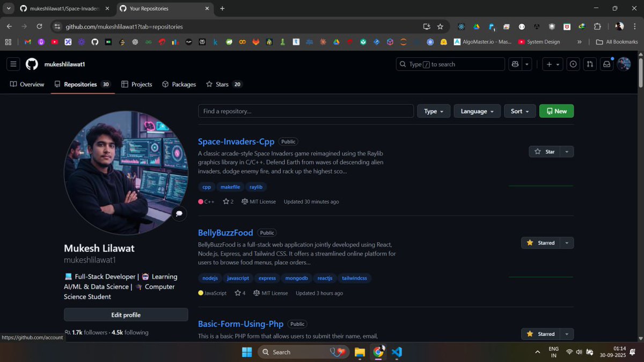Open the GitHub bookmark in bookmarks bar
This screenshot has width=644, height=362.
[95, 42]
